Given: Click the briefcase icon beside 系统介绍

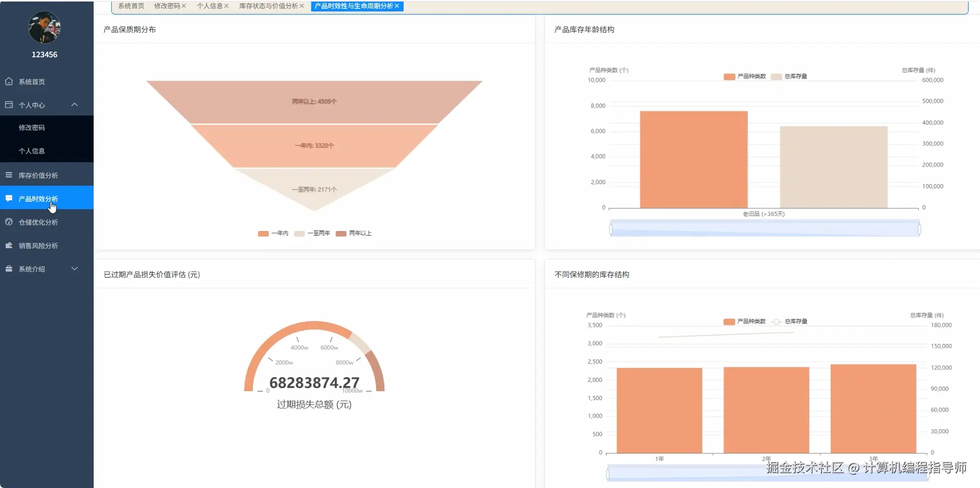Looking at the screenshot, I should [x=9, y=268].
